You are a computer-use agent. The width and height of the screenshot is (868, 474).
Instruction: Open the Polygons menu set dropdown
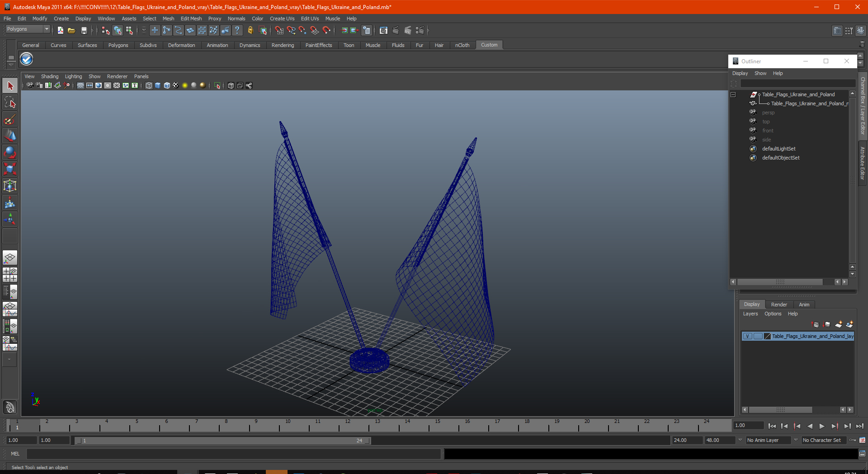coord(28,29)
